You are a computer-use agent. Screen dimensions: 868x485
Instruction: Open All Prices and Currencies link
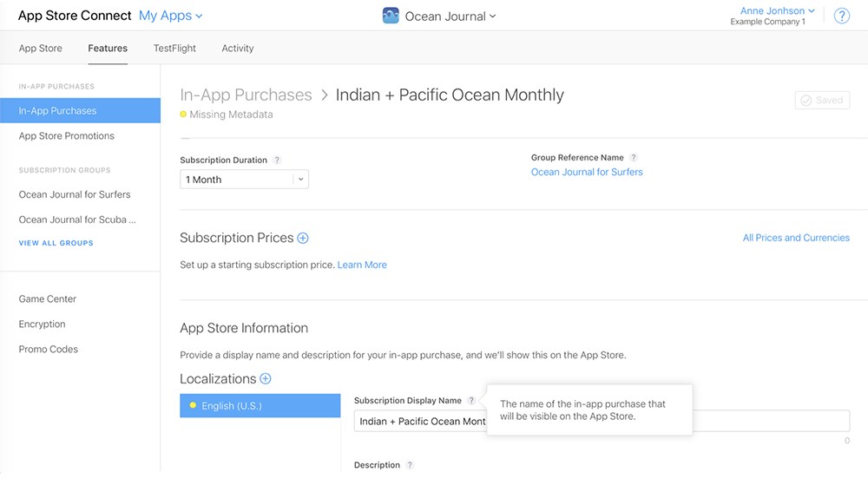pos(796,238)
